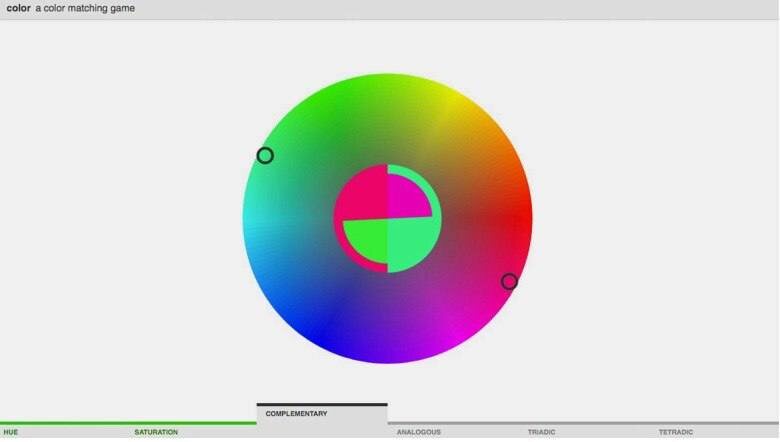Pick the purple area at the wheel's bottom
This screenshot has height=442, width=780.
tap(388, 351)
